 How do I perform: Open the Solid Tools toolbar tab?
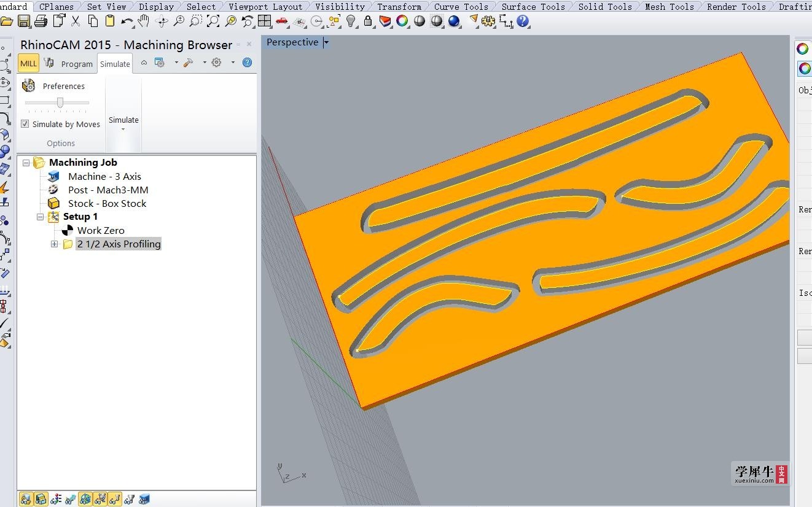(605, 7)
